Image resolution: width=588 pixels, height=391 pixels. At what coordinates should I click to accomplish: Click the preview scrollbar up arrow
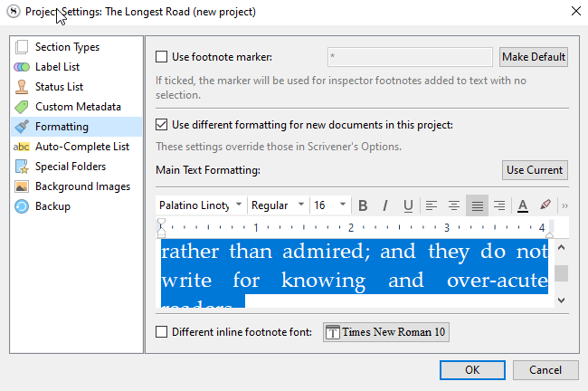562,247
